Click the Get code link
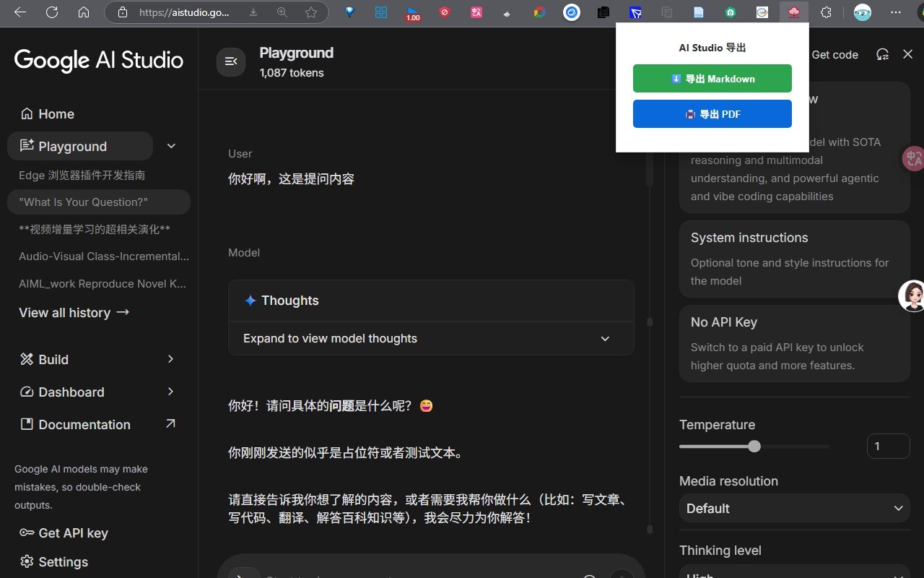The width and height of the screenshot is (924, 578). click(835, 54)
